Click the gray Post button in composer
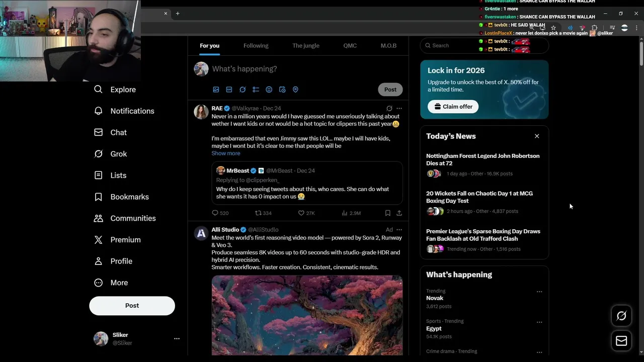This screenshot has width=644, height=362. point(390,89)
